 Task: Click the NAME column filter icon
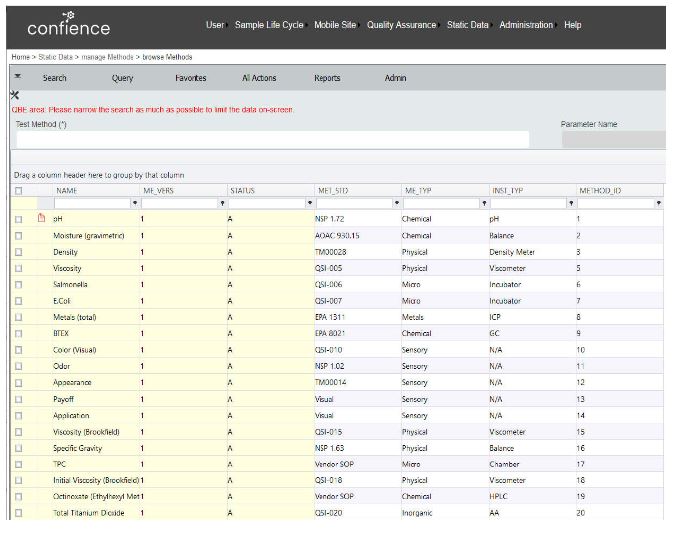pos(135,203)
